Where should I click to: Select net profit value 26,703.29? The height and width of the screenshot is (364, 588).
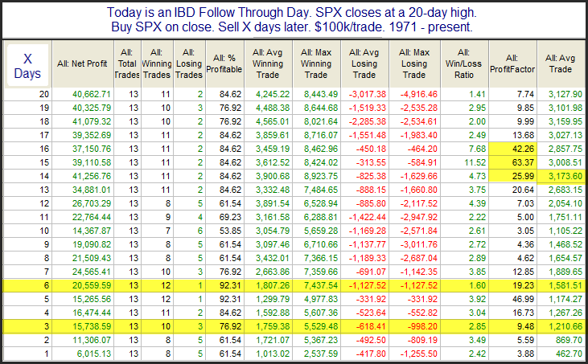click(92, 204)
